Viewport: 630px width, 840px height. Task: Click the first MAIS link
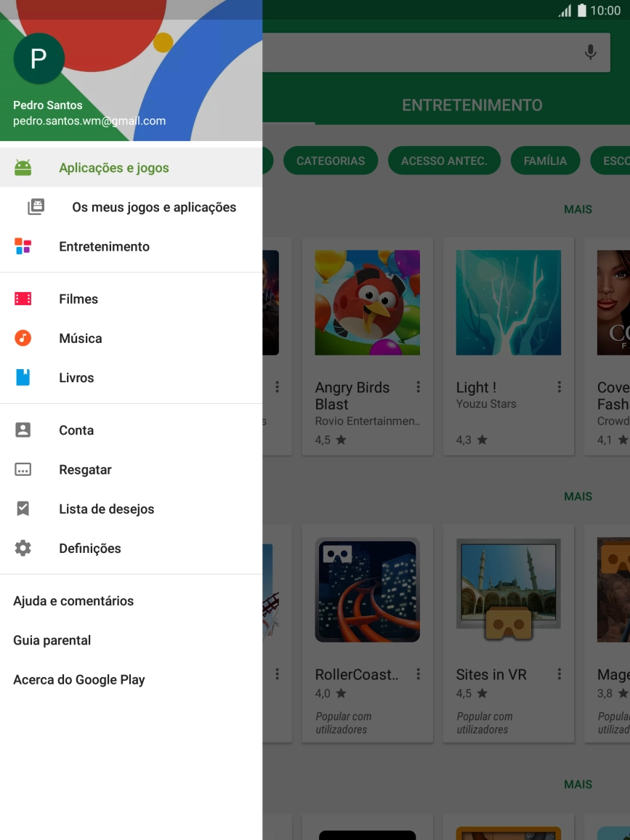(578, 209)
